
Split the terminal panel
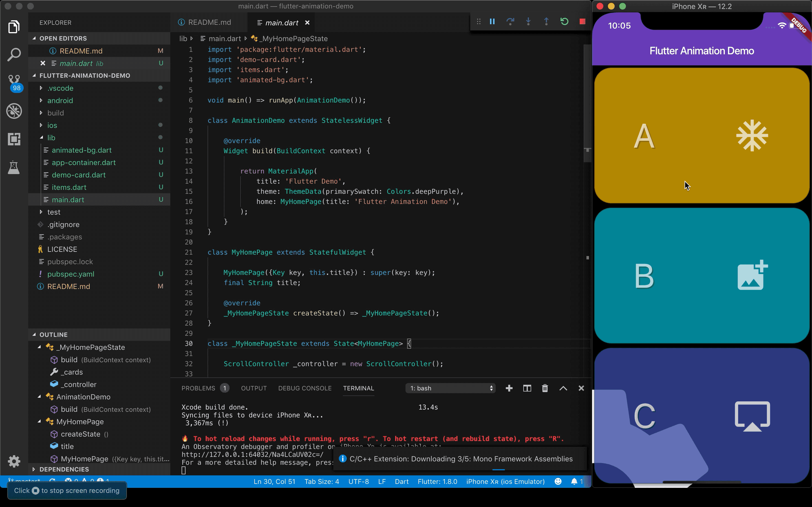pos(527,388)
